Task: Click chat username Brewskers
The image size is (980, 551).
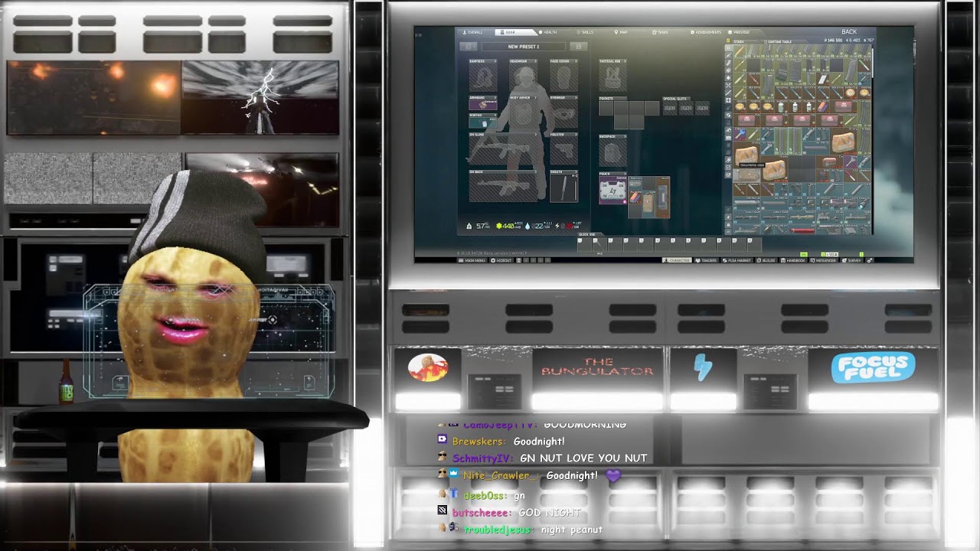Action: (x=479, y=442)
